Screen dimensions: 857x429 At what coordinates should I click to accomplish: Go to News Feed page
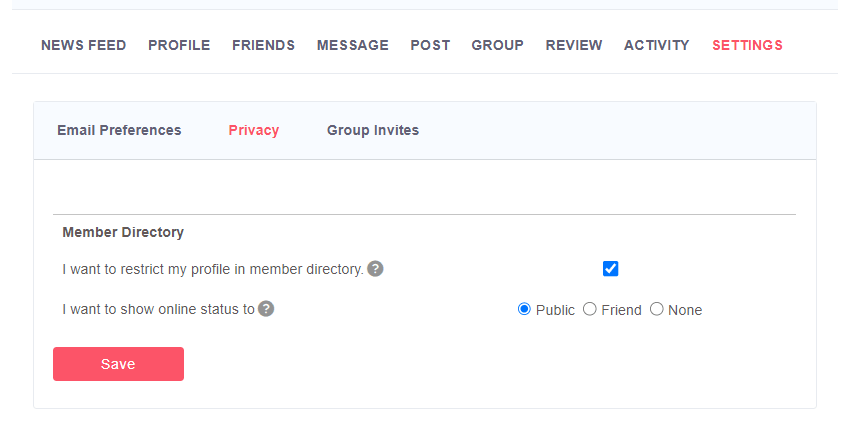click(x=84, y=45)
